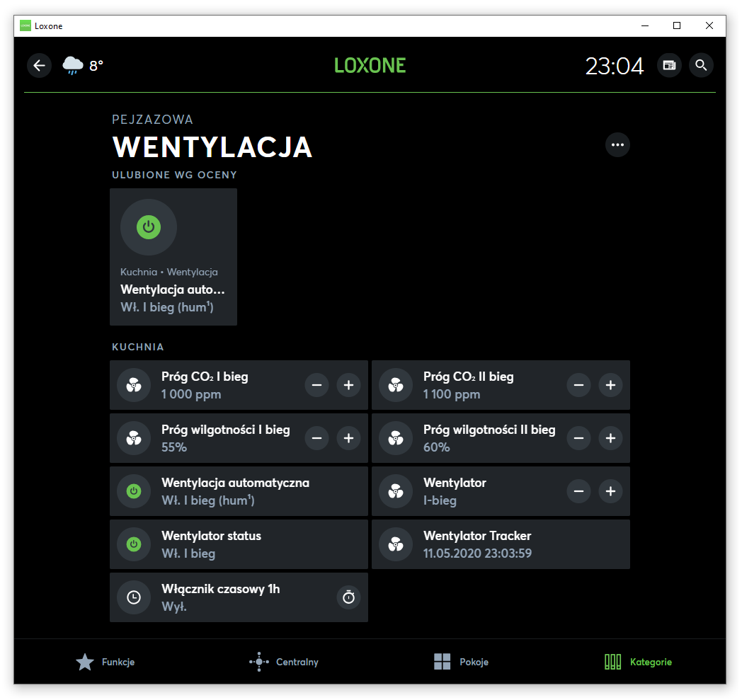Increase Próg CO₂ II bieg value
742x700 pixels.
point(610,385)
